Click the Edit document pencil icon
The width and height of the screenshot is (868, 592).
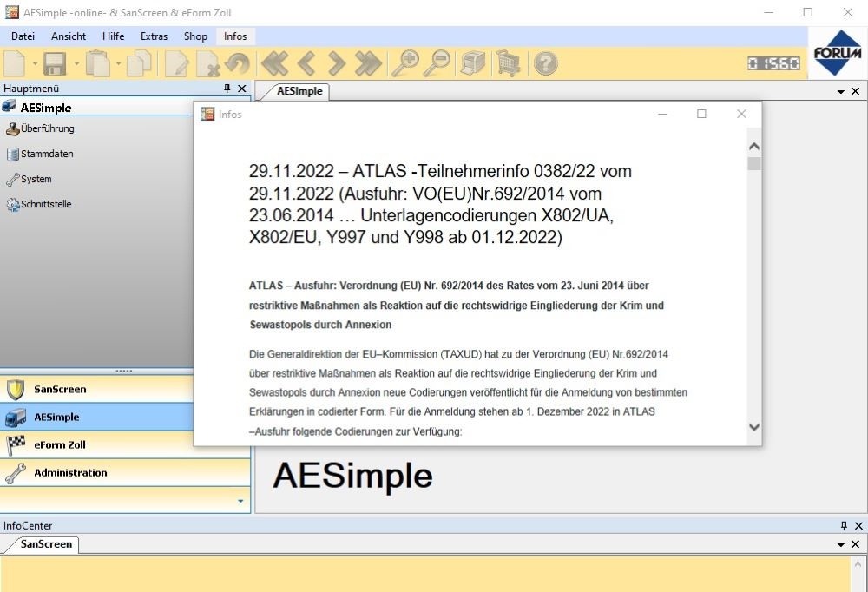(x=176, y=63)
